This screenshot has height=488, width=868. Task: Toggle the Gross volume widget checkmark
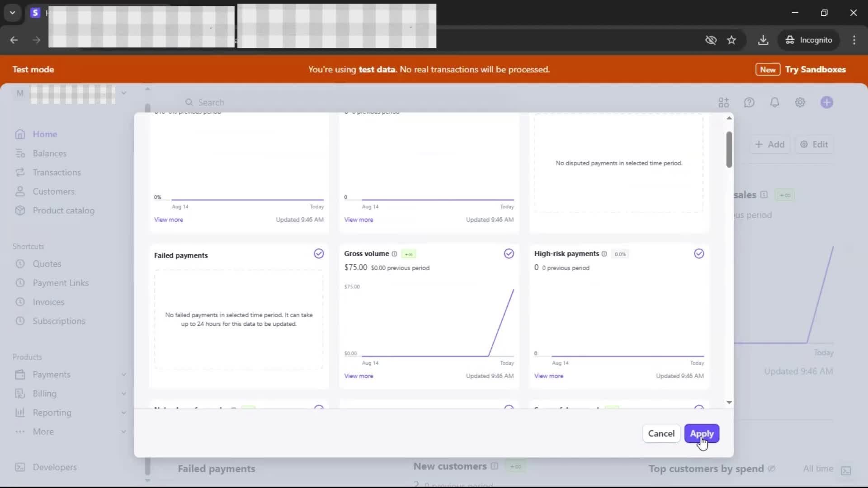tap(509, 253)
